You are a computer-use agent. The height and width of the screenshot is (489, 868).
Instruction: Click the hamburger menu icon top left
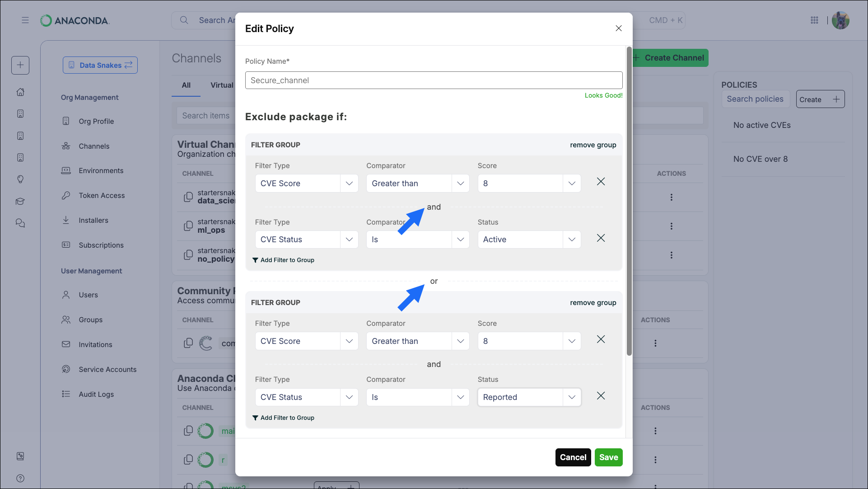point(25,20)
